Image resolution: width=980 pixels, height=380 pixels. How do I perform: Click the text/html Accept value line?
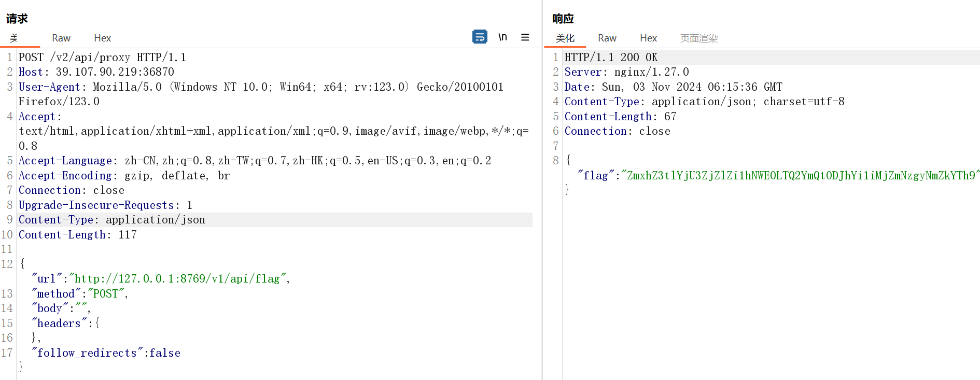(x=274, y=131)
